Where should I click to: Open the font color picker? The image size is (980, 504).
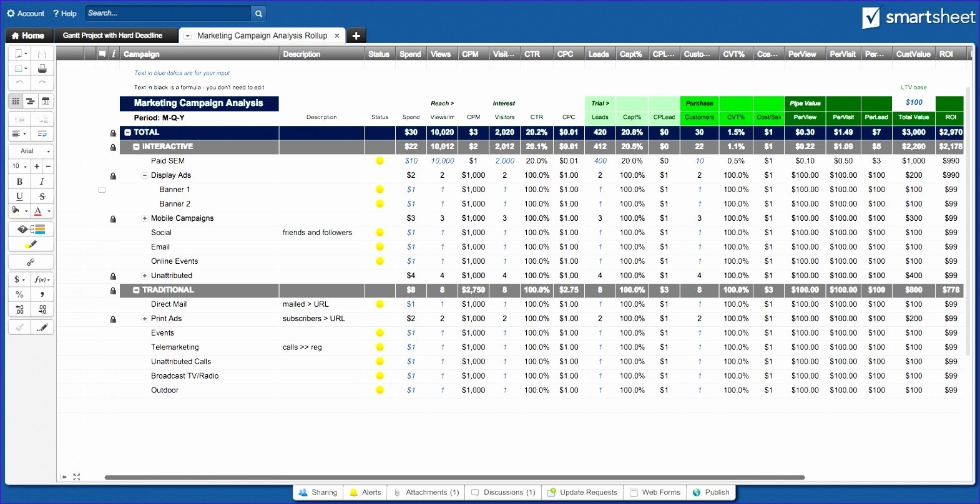(39, 211)
